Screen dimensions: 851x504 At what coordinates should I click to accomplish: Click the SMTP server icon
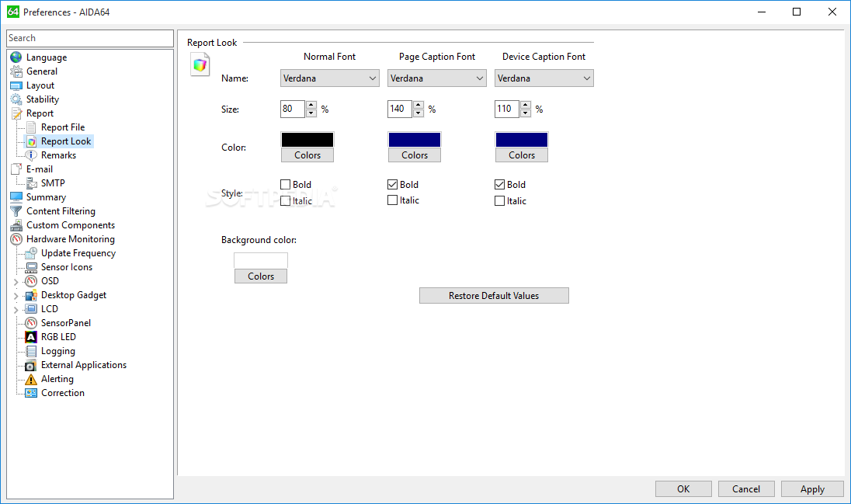[32, 183]
